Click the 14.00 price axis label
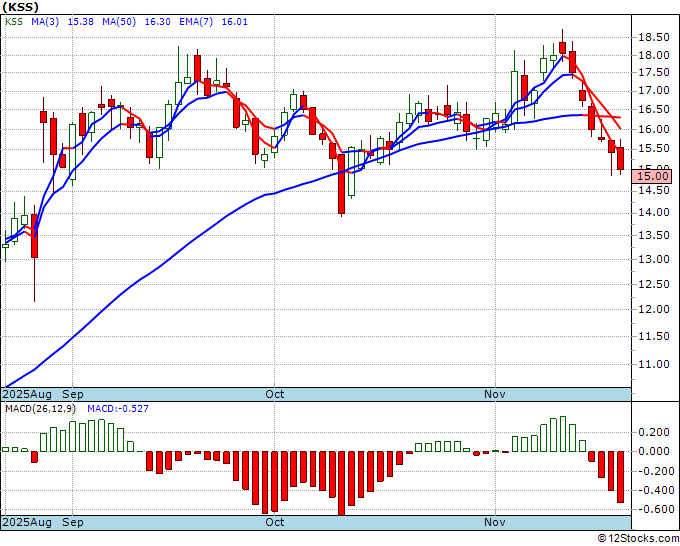Screen dimensions: 680x546 pos(654,212)
